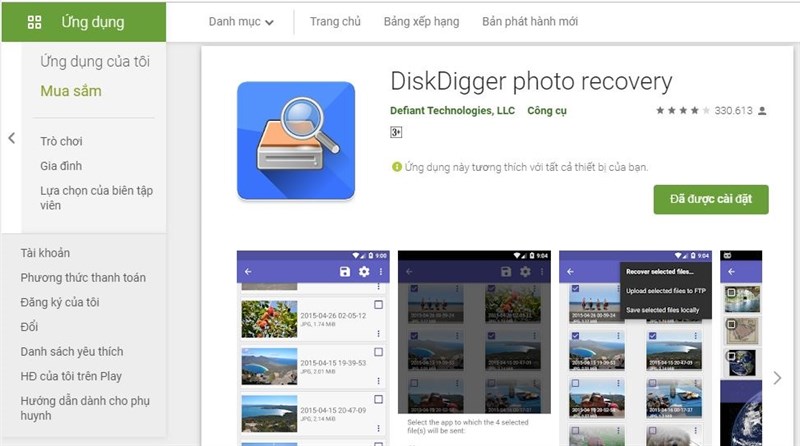Open Hướng dẫn dành cho phụ huynh
Viewport: 800px width, 446px height.
(x=85, y=408)
